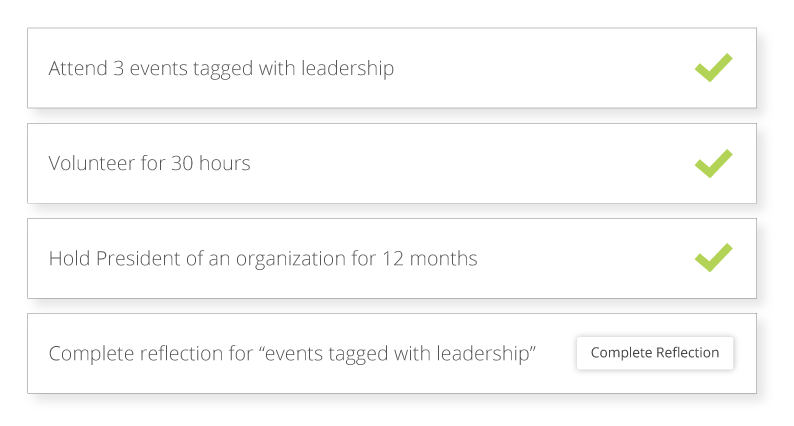Screen dimensions: 794x426
Task: Select the "Hold President of an organization" text
Action: pos(263,258)
